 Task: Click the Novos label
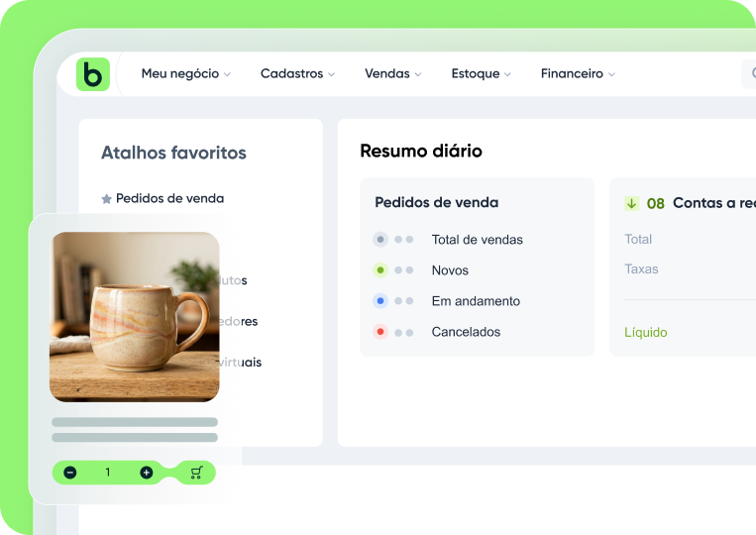[450, 270]
